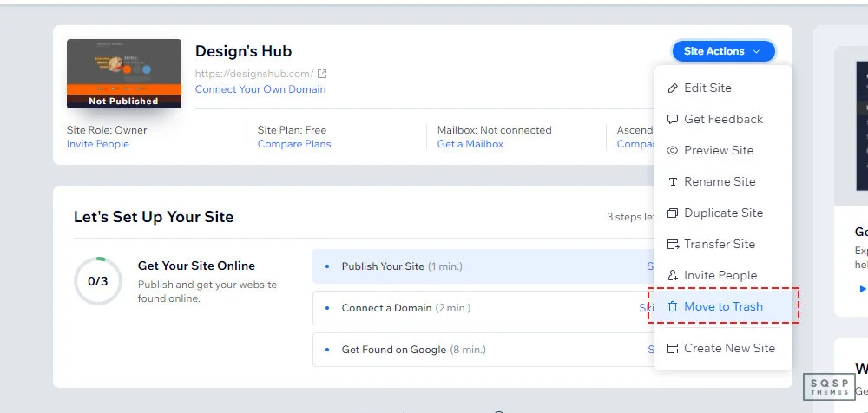
Task: Click the Not Published label on thumbnail
Action: pos(123,102)
